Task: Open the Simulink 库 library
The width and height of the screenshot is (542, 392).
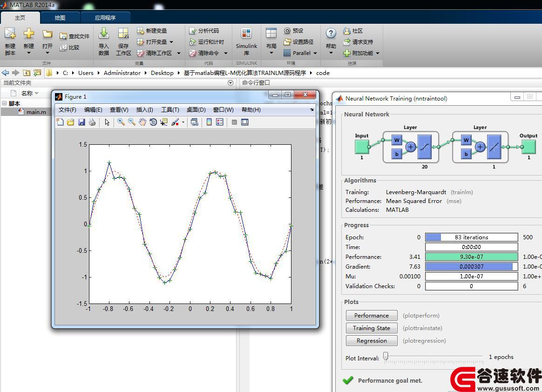Action: tap(246, 41)
